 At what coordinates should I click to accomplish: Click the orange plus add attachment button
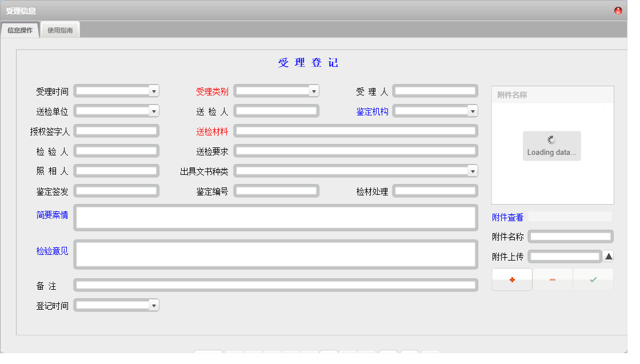[511, 279]
